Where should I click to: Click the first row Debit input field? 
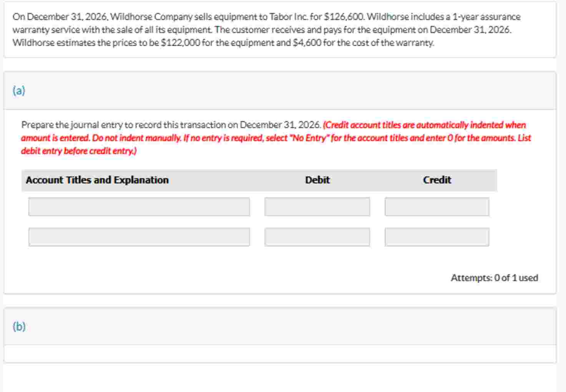[x=317, y=207]
